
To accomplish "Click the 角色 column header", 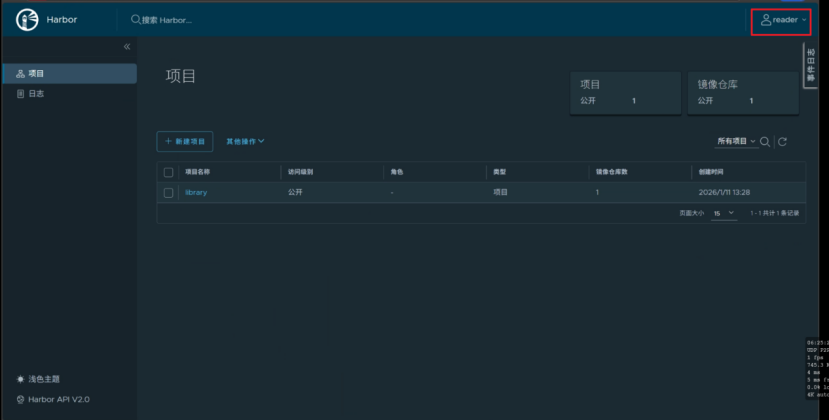I will 397,172.
